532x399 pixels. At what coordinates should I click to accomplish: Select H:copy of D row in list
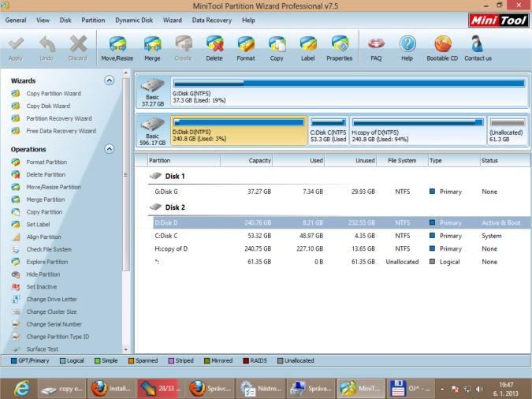tap(339, 248)
